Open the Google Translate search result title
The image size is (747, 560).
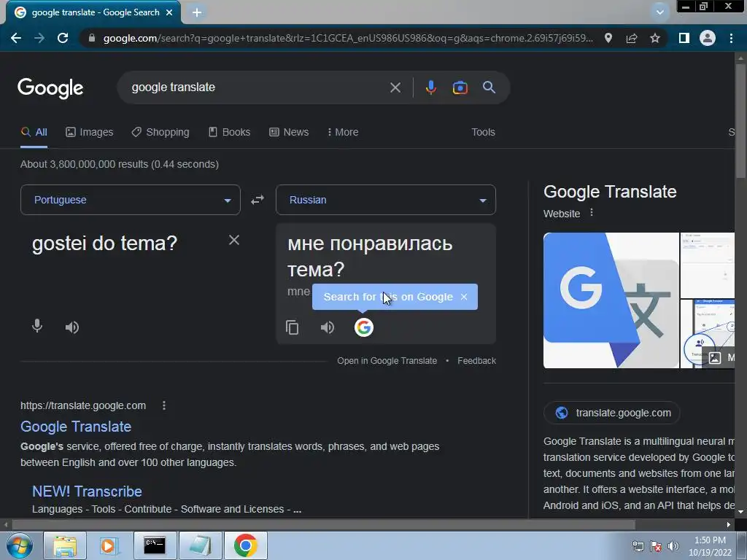click(x=76, y=426)
